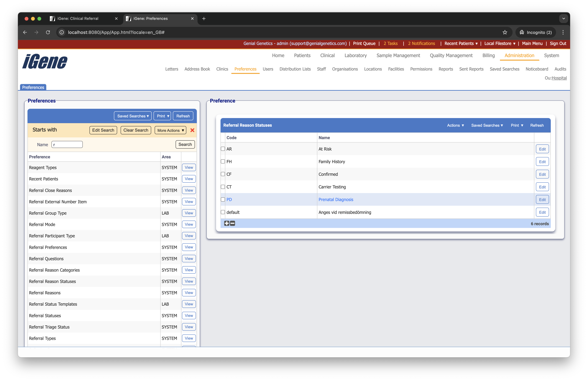
Task: Go to the Laboratory menu
Action: [356, 56]
